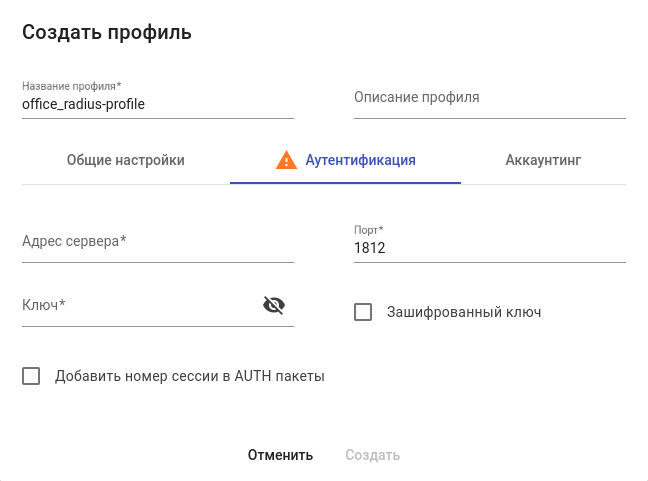The image size is (648, 481).
Task: Click into the Ключ input field
Action: [x=135, y=305]
